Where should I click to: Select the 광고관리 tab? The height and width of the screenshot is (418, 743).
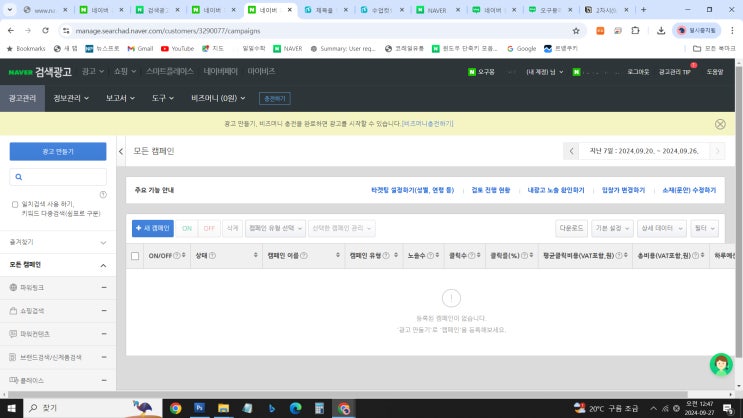(x=22, y=99)
